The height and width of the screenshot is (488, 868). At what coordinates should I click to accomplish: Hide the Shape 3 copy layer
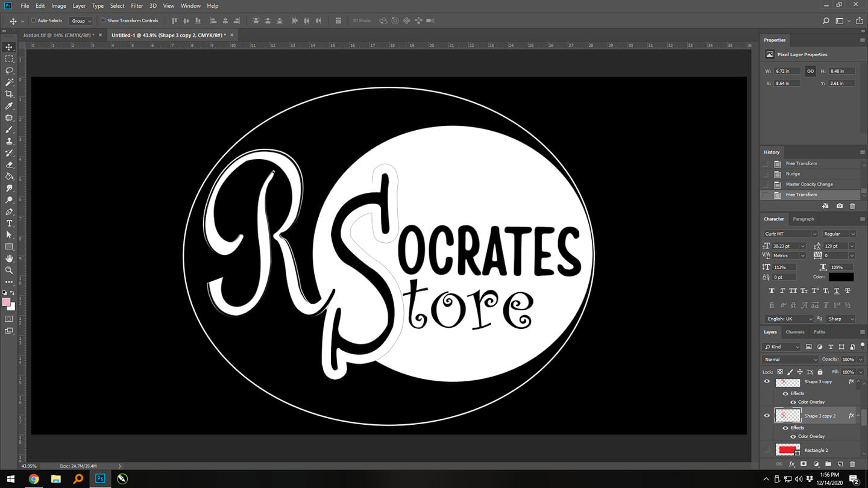pyautogui.click(x=767, y=381)
